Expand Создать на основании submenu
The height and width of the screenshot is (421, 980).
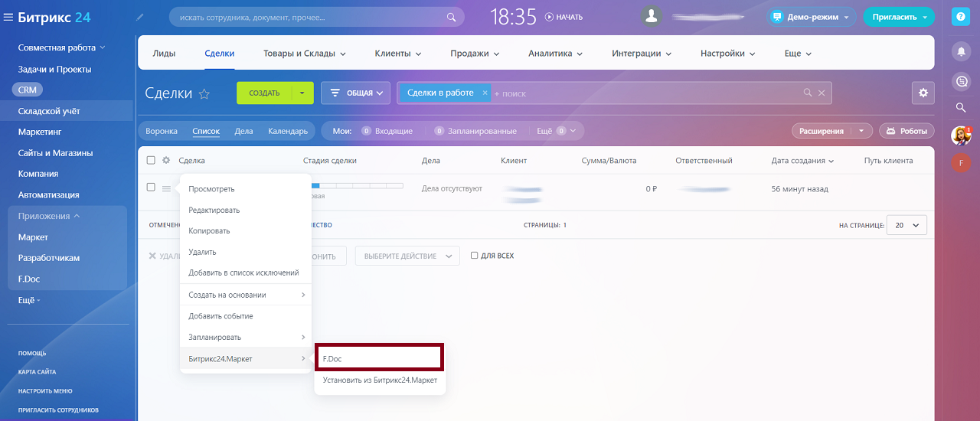coord(247,295)
